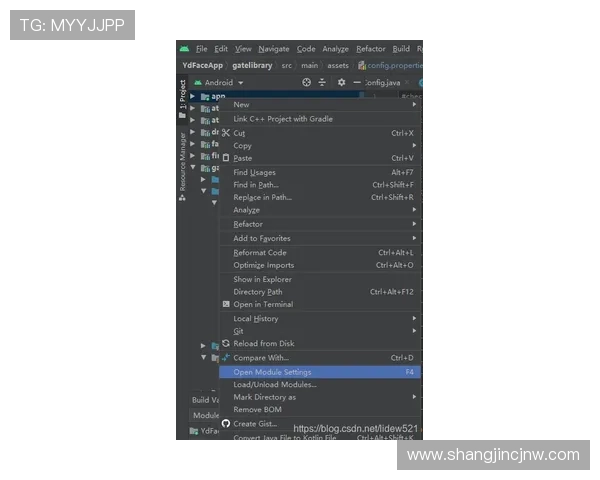The height and width of the screenshot is (480, 600).
Task: Click the Reload from Disk icon
Action: pos(226,343)
